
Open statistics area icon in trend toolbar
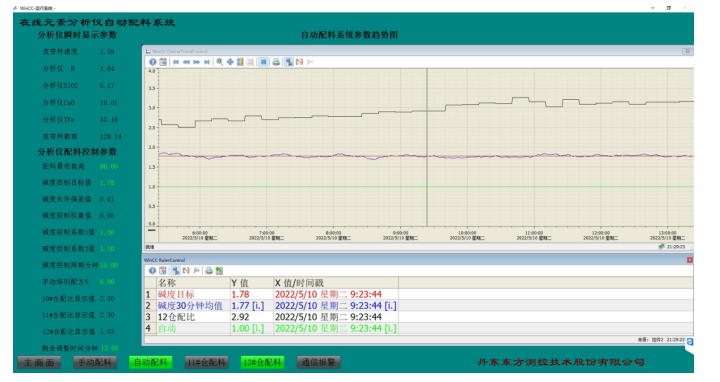click(x=299, y=62)
